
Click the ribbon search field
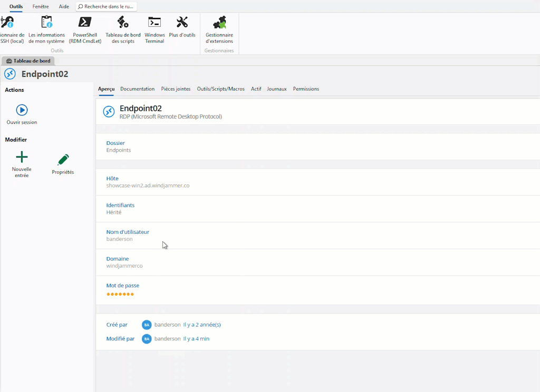[x=107, y=6]
